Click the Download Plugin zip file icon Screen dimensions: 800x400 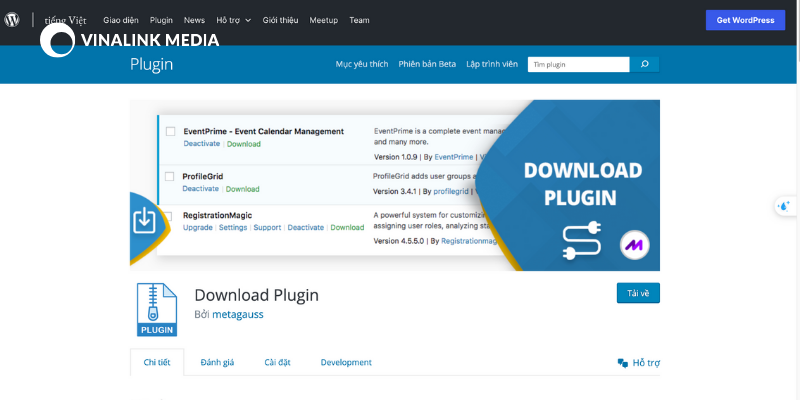(x=157, y=310)
